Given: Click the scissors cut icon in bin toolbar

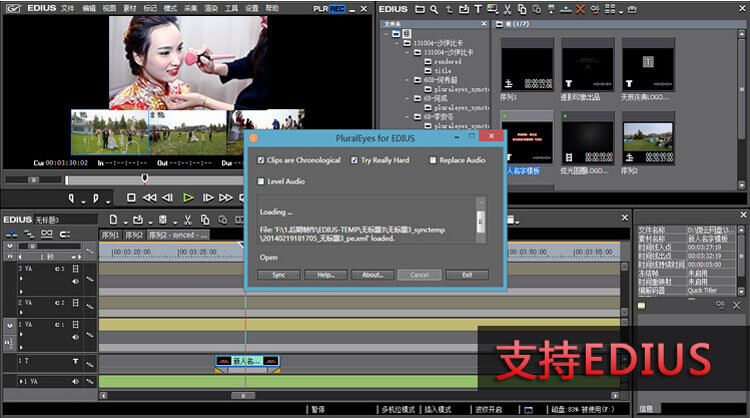Looking at the screenshot, I should click(507, 9).
